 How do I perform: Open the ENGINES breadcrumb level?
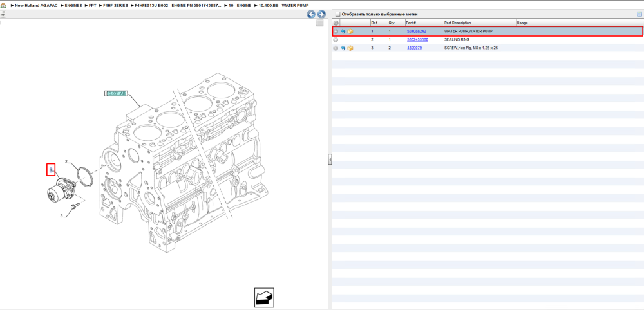[73, 5]
